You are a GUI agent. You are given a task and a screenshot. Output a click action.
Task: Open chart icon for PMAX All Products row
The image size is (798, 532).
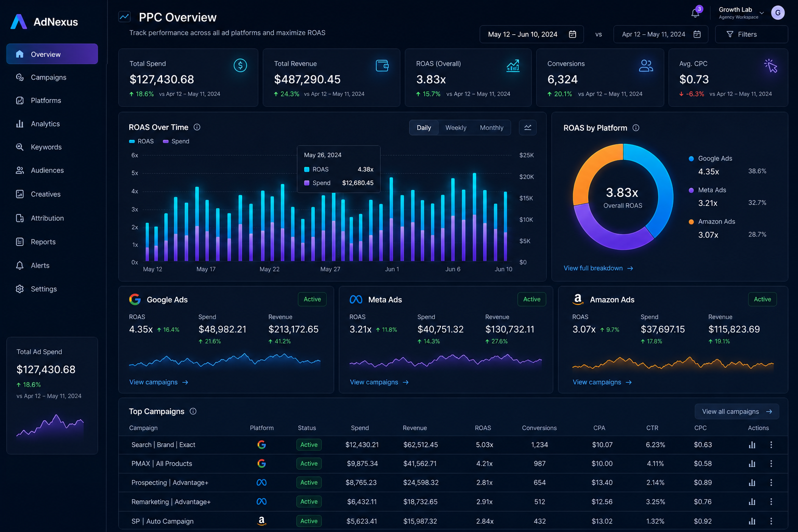point(752,463)
